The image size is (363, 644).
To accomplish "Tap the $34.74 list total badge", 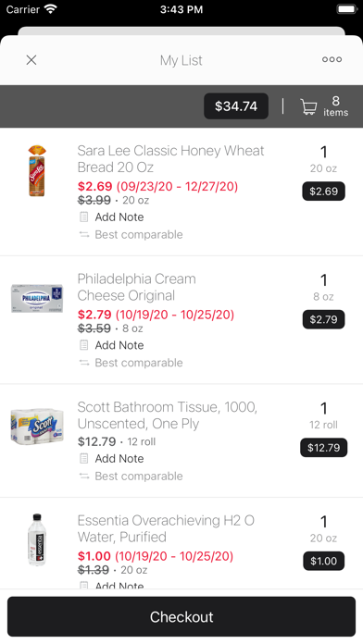I will (x=236, y=106).
